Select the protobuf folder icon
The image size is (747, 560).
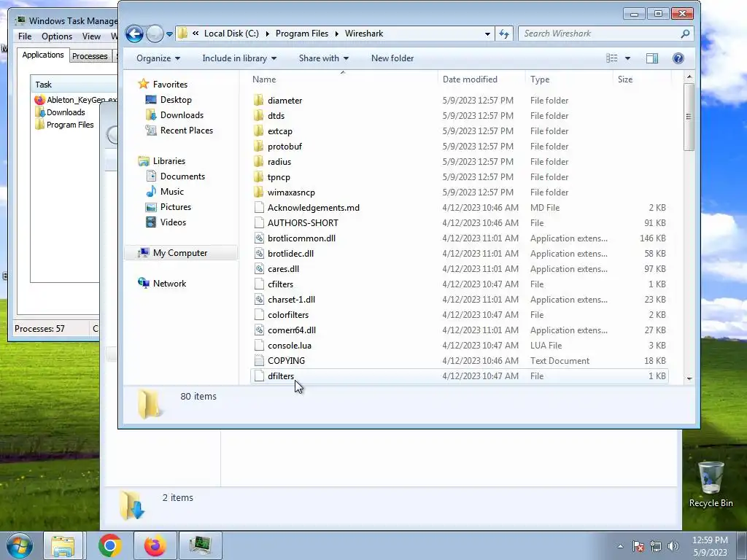click(x=259, y=146)
